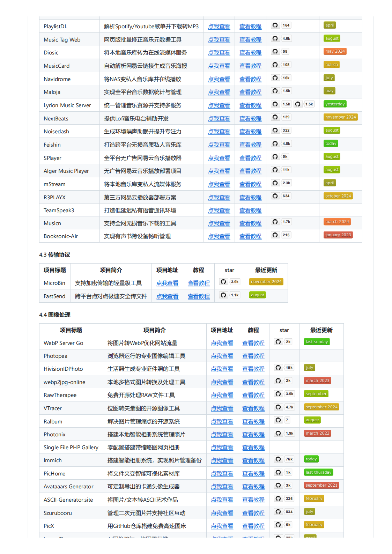Click the 'today' badge in Feishin row
Image resolution: width=392 pixels, height=554 pixels.
tap(331, 143)
